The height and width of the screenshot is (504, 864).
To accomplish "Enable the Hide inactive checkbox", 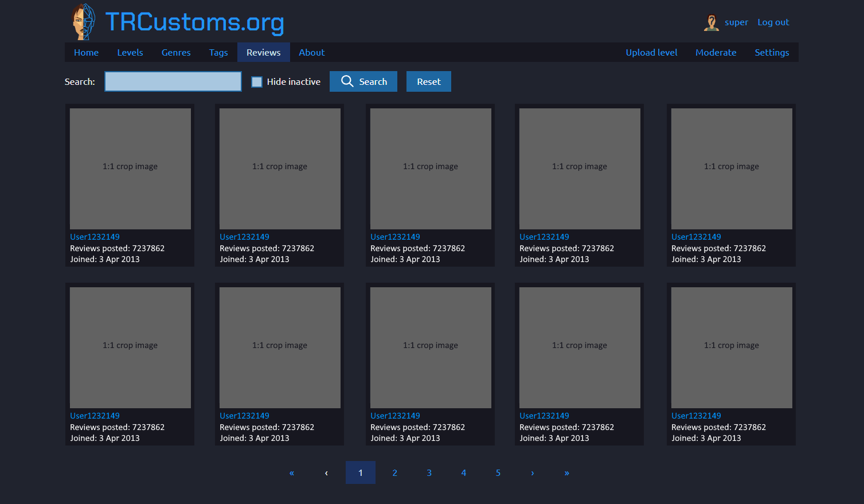I will pyautogui.click(x=256, y=81).
